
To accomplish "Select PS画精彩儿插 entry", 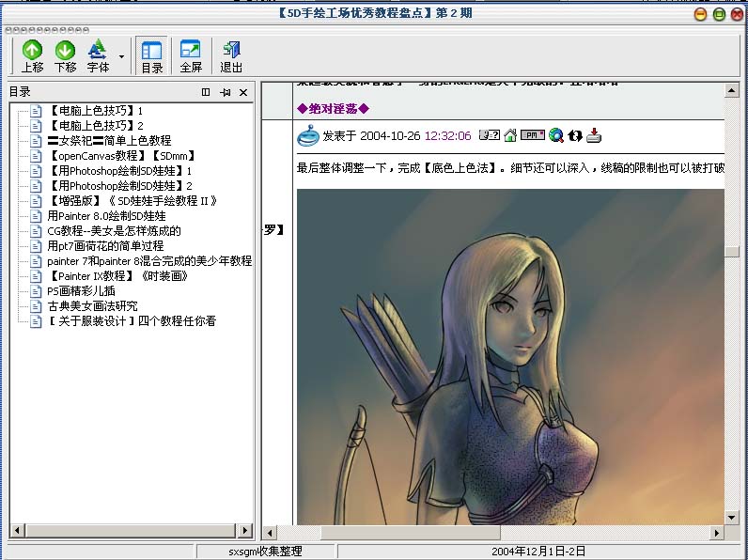I will point(81,291).
